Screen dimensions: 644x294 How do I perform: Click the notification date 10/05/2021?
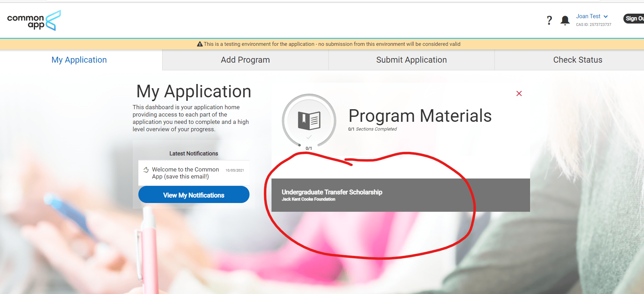(235, 170)
